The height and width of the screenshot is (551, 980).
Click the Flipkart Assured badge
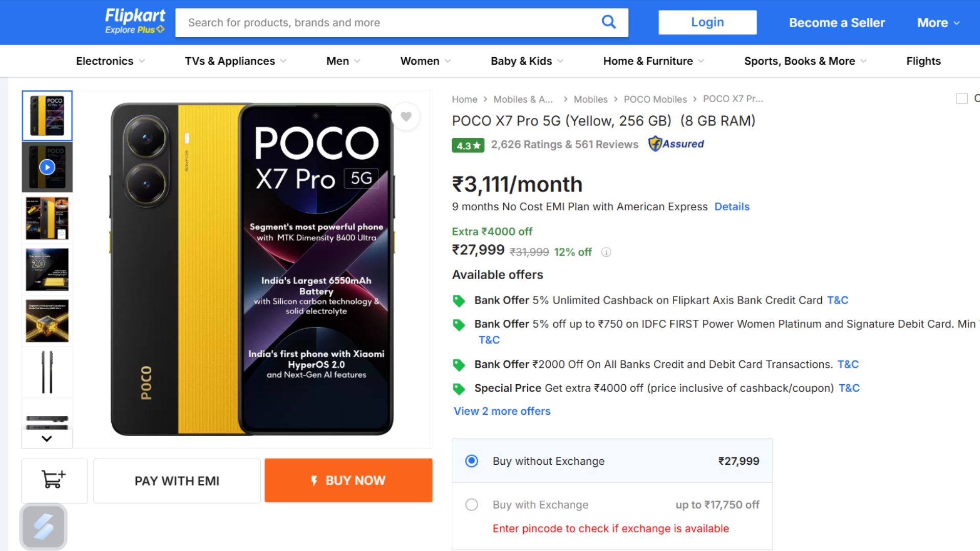coord(676,143)
